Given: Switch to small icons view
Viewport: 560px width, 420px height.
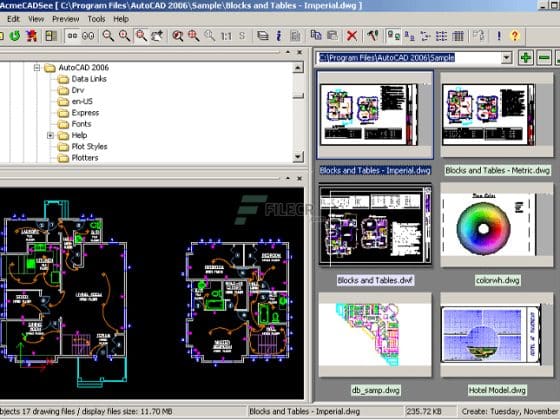Looking at the screenshot, I should pyautogui.click(x=410, y=36).
